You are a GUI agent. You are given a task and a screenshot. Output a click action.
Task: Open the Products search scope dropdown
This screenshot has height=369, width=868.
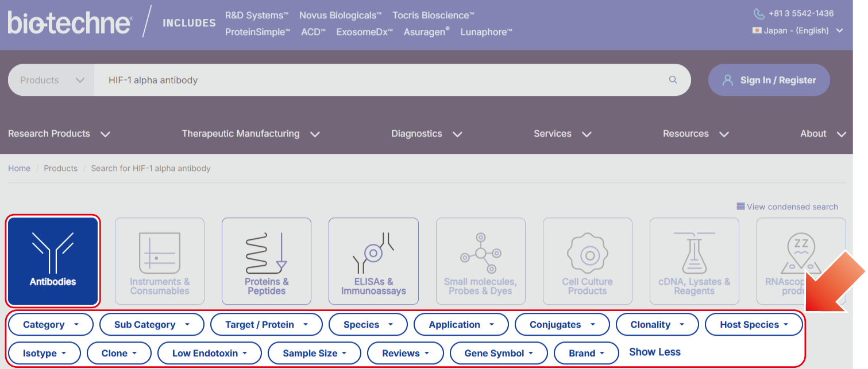click(x=52, y=80)
